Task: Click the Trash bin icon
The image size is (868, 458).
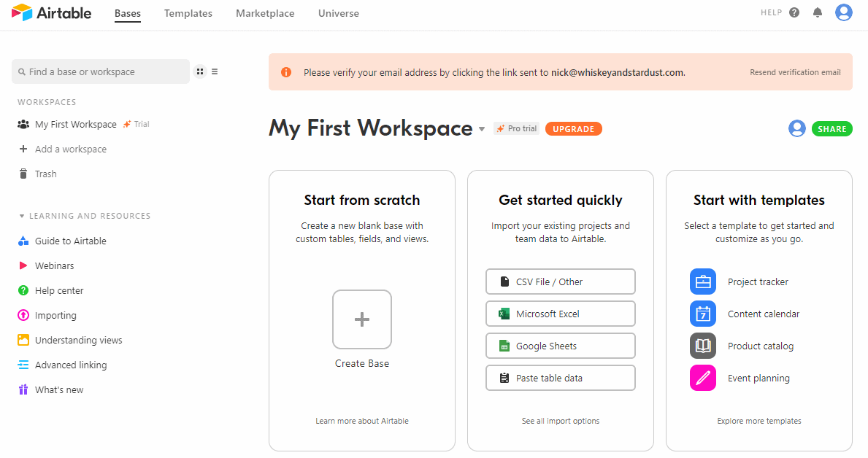Action: (23, 174)
